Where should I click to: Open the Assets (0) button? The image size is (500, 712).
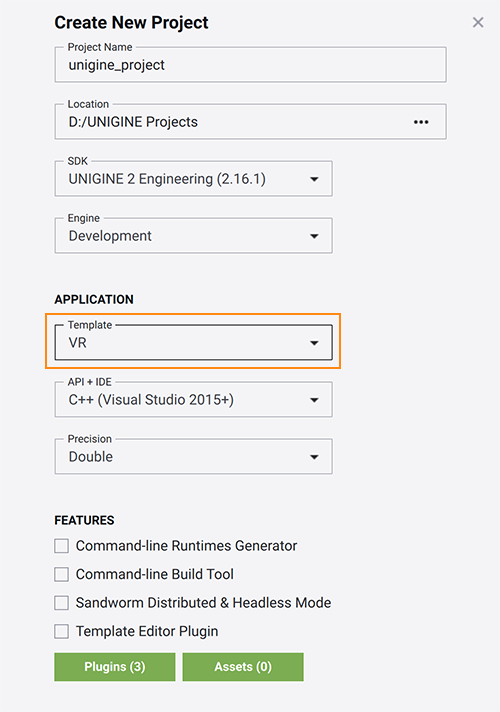coord(243,667)
